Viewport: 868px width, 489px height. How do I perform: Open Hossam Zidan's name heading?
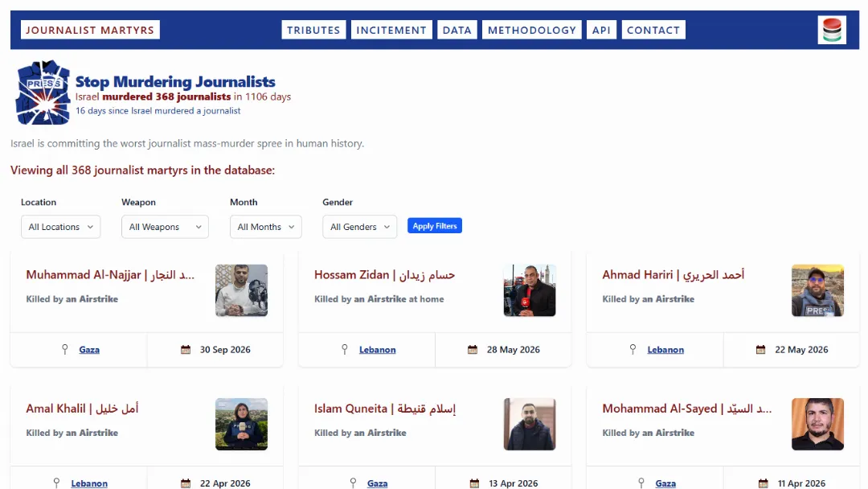tap(385, 275)
